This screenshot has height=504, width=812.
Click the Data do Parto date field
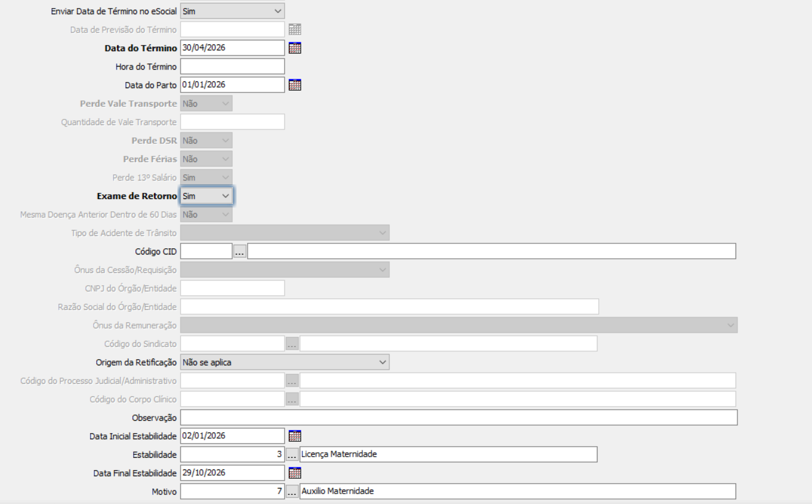click(232, 85)
